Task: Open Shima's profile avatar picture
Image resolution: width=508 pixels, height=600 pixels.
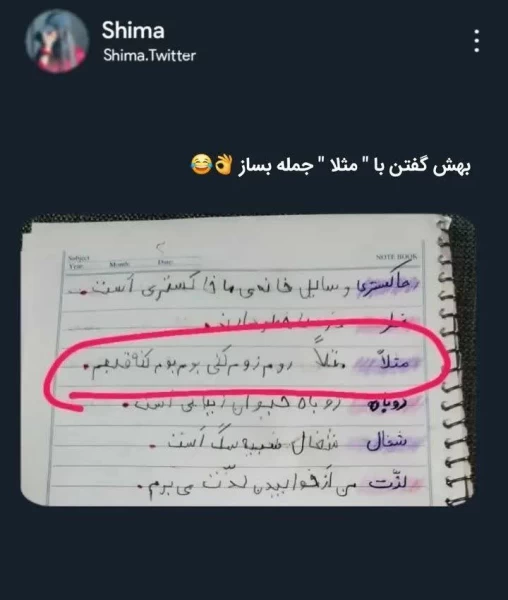Action: click(x=57, y=41)
